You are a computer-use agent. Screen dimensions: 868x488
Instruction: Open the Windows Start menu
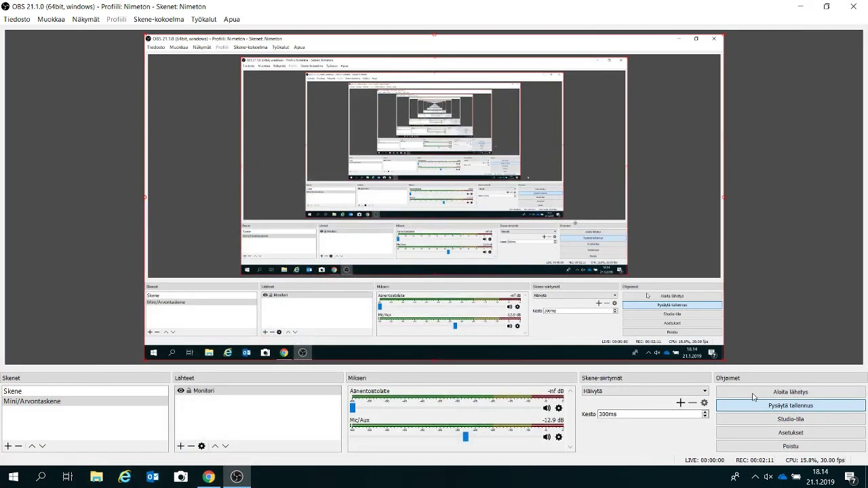[14, 476]
